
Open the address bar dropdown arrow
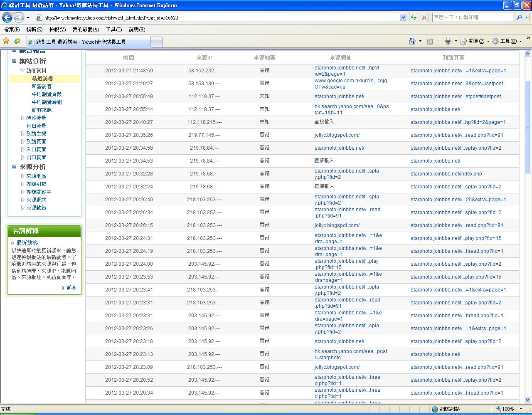point(403,17)
